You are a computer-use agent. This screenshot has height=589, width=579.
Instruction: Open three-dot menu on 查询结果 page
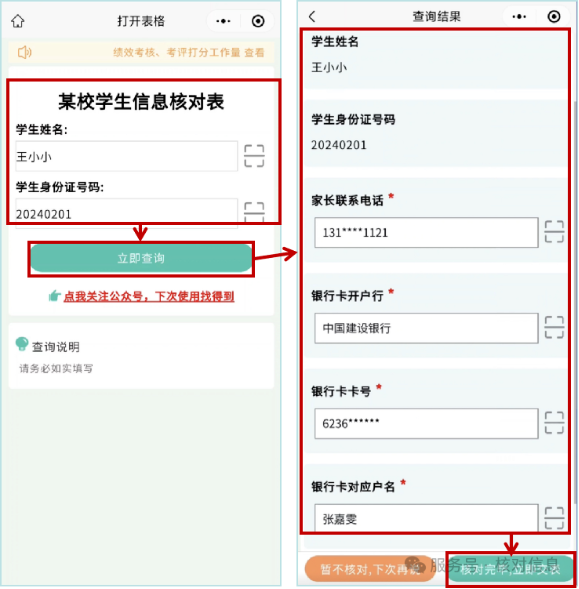519,17
